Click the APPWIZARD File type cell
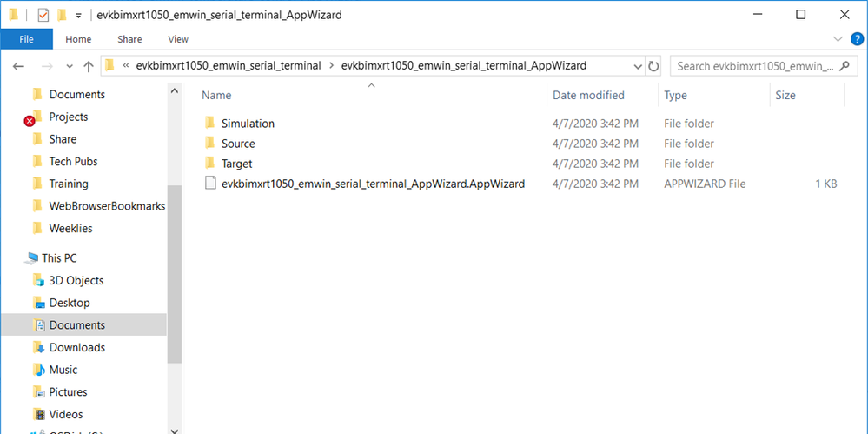The image size is (868, 434). pyautogui.click(x=705, y=184)
